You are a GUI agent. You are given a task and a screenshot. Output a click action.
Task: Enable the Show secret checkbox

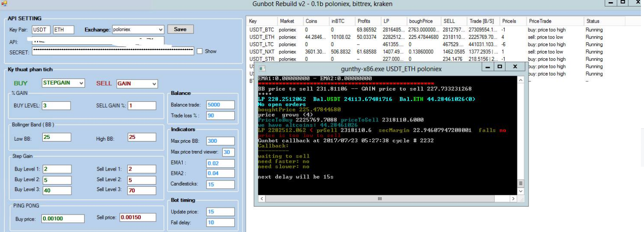[x=200, y=51]
